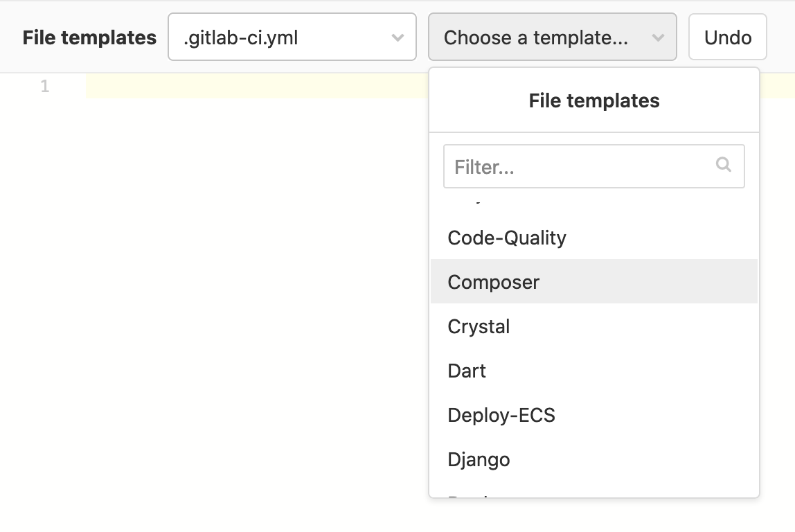Open the .gitlab-ci.yml template type dropdown
795x532 pixels.
[x=292, y=37]
